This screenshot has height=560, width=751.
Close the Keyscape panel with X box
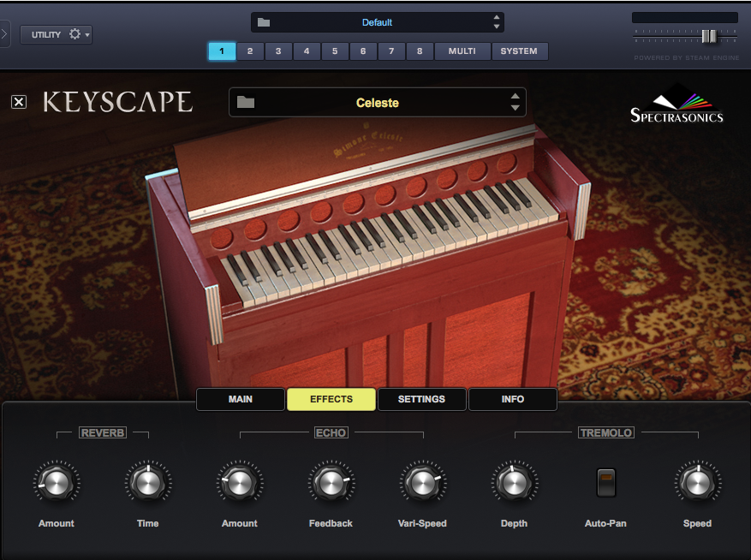coord(19,102)
